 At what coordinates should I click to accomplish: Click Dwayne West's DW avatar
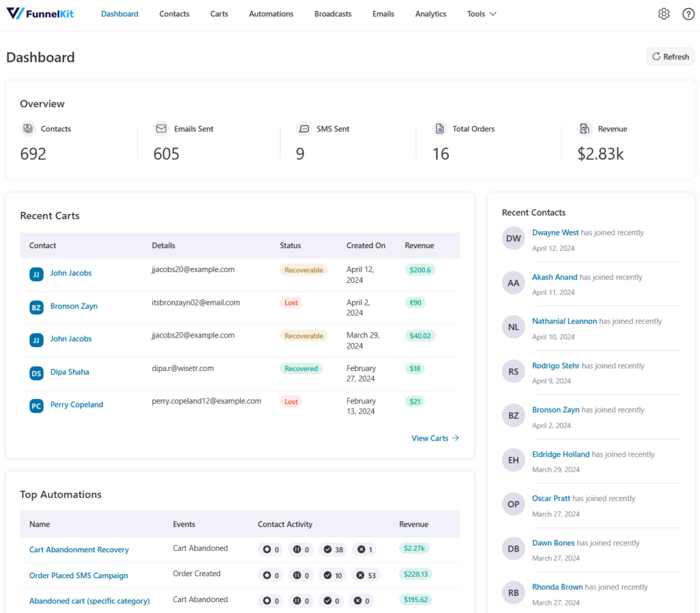point(513,238)
